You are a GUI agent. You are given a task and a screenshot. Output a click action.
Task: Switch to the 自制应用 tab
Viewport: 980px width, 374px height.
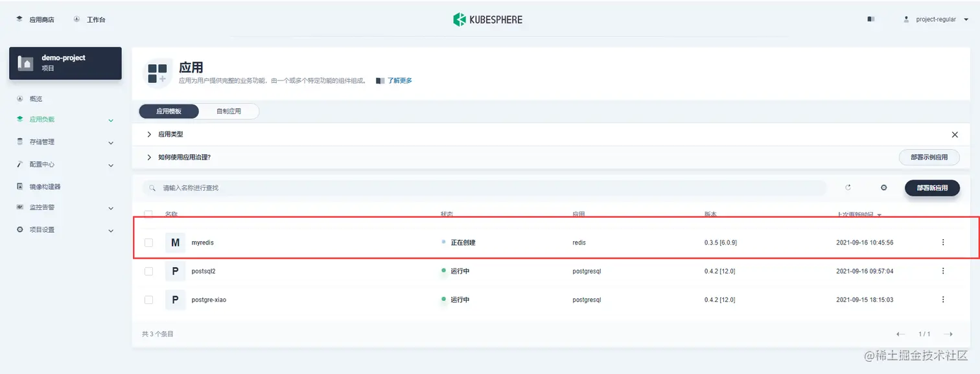coord(228,111)
